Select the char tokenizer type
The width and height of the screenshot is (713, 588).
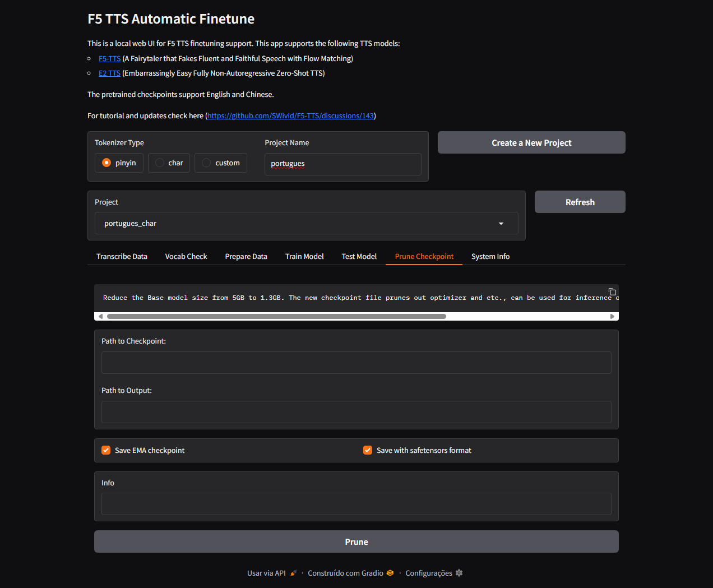coord(169,163)
